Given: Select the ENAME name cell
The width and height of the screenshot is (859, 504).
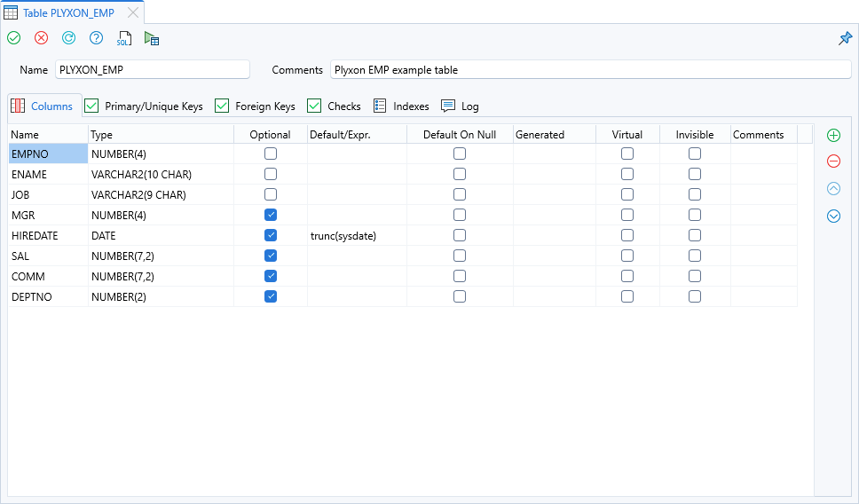Looking at the screenshot, I should coord(48,174).
